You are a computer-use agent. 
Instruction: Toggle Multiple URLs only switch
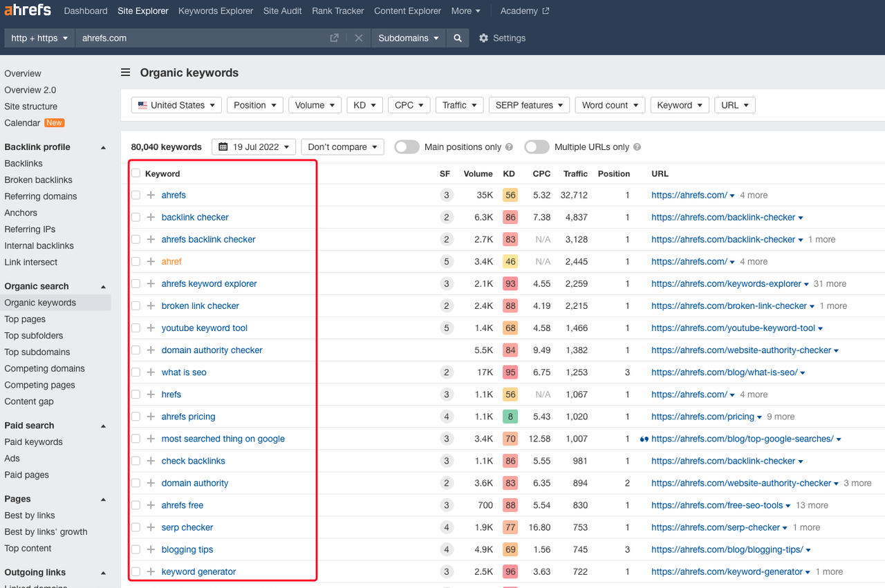(537, 146)
